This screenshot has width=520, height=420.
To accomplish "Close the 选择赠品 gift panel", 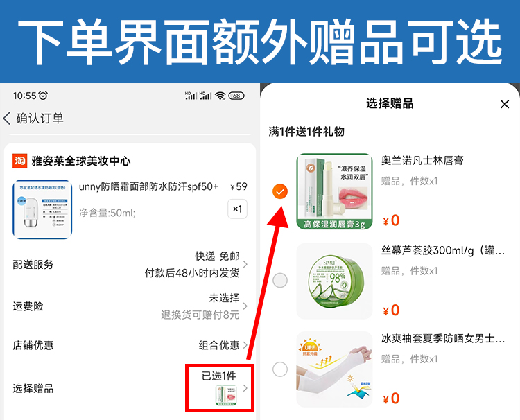I will click(505, 104).
